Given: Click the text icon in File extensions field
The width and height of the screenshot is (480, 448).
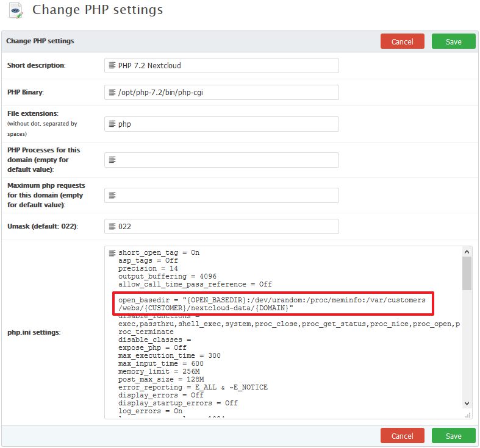Looking at the screenshot, I should pos(112,124).
